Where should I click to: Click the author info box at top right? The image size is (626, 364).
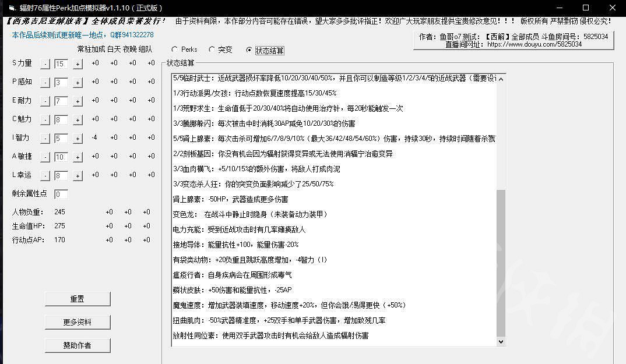tap(513, 40)
